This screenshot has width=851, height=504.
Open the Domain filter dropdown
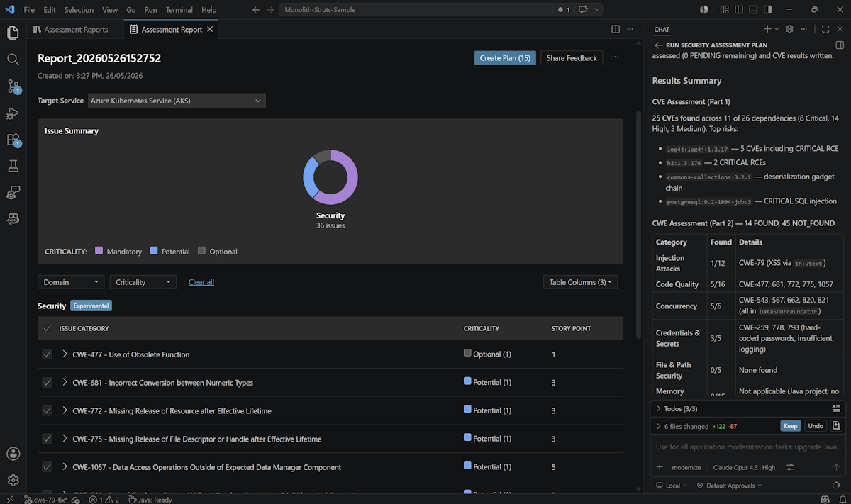click(71, 282)
